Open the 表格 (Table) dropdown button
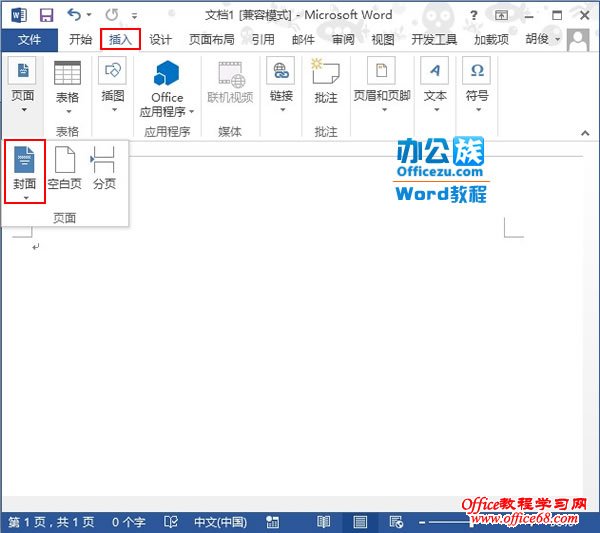The height and width of the screenshot is (533, 600). point(68,87)
